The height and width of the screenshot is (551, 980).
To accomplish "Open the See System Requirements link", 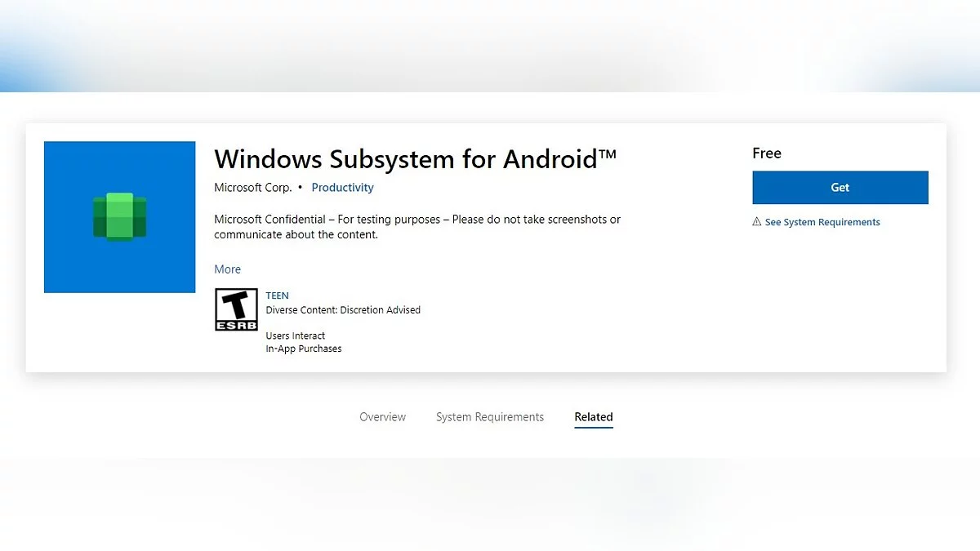I will (822, 222).
